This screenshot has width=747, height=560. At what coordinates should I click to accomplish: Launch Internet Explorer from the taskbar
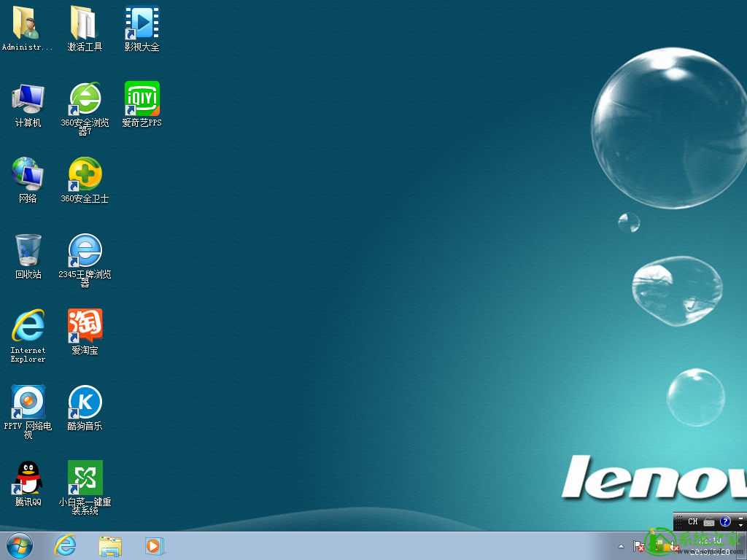click(x=66, y=545)
